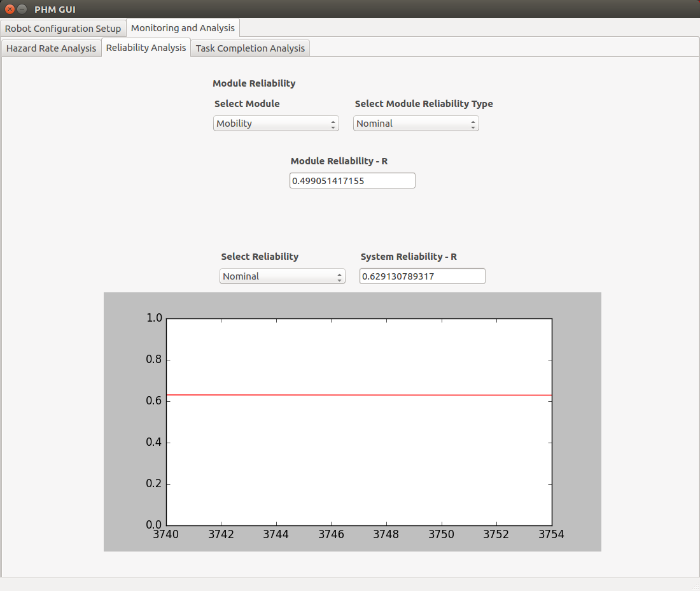Click the 3748 x-axis tick label

[x=386, y=534]
